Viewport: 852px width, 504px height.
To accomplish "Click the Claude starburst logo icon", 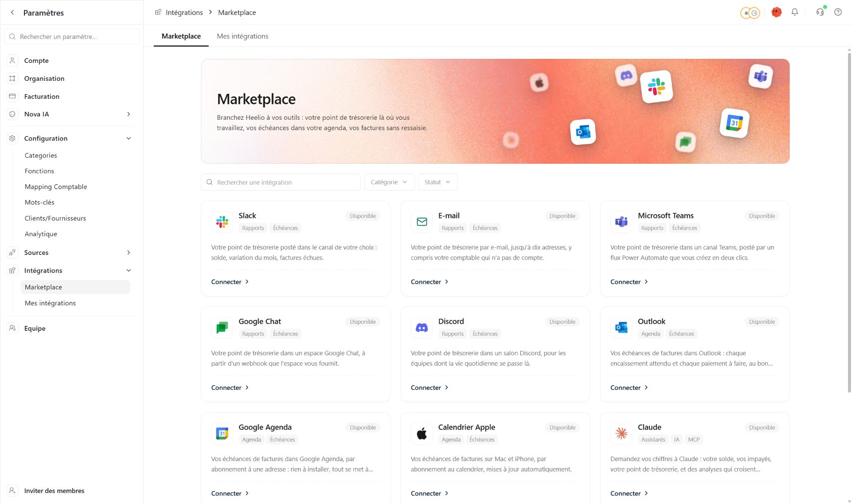I will [x=621, y=433].
